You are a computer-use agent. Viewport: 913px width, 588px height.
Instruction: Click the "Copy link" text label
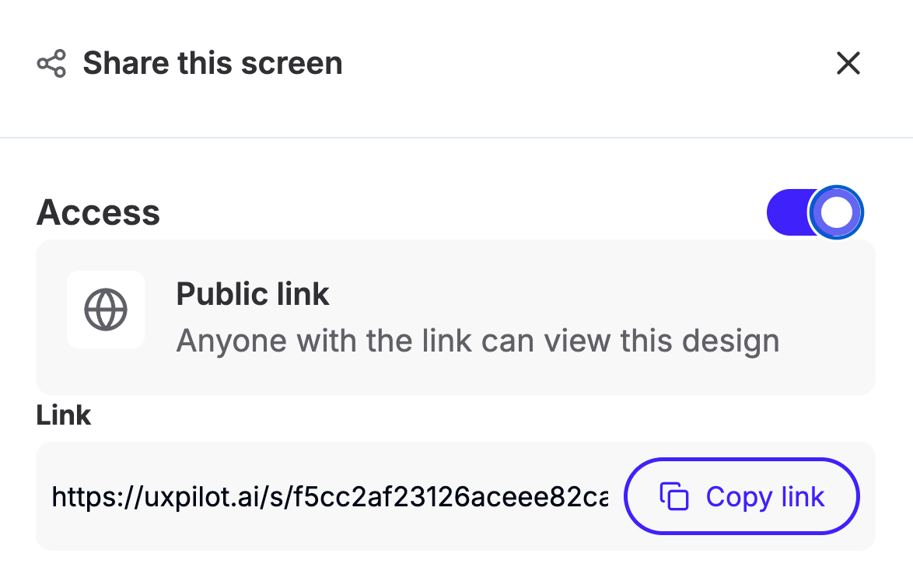pyautogui.click(x=765, y=497)
